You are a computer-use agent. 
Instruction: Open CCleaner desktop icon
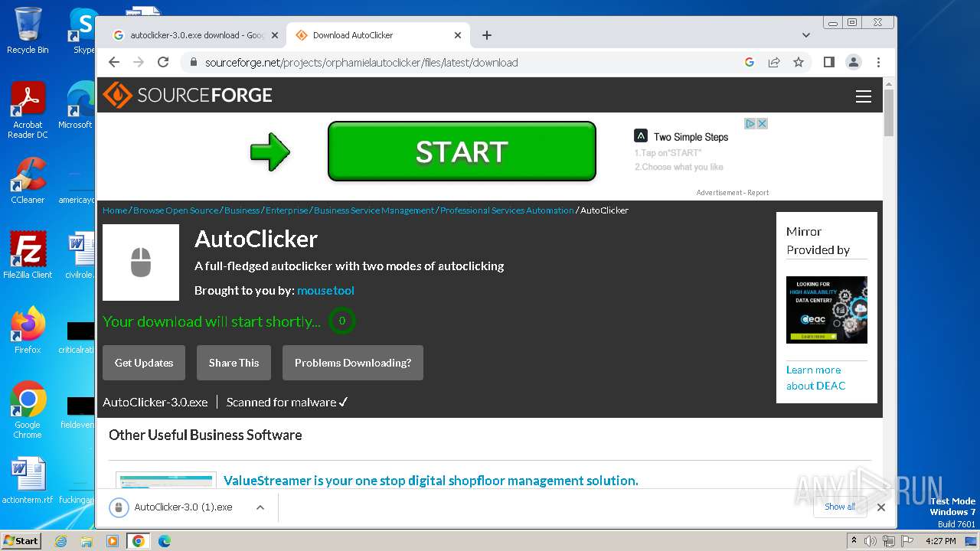[28, 181]
